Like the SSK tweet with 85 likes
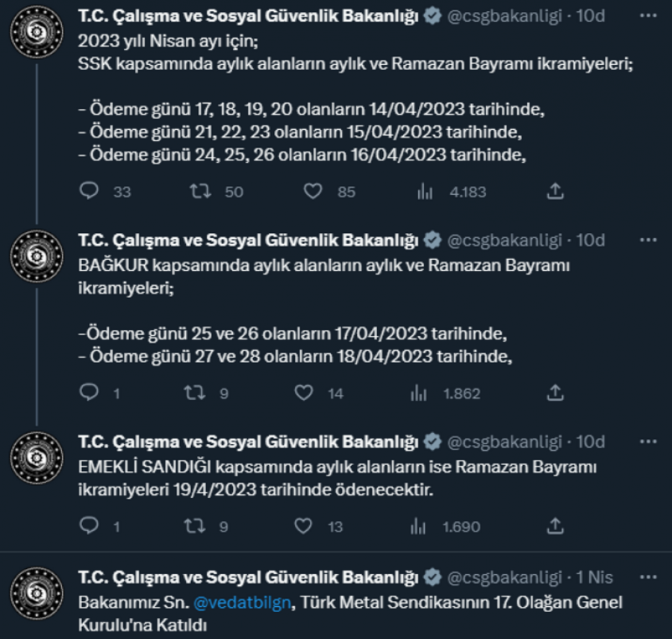Viewport: 672px width, 639px height. tap(313, 191)
